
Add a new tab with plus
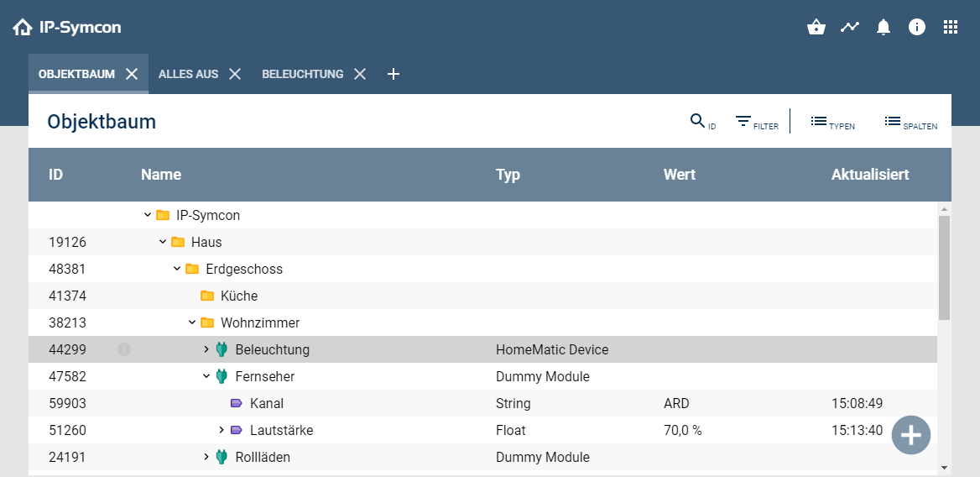[x=394, y=74]
